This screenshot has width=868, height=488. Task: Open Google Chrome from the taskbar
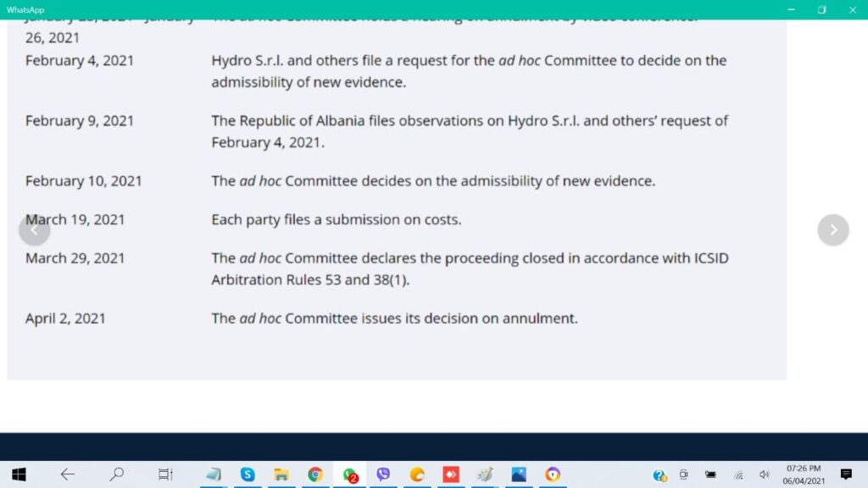coord(315,474)
